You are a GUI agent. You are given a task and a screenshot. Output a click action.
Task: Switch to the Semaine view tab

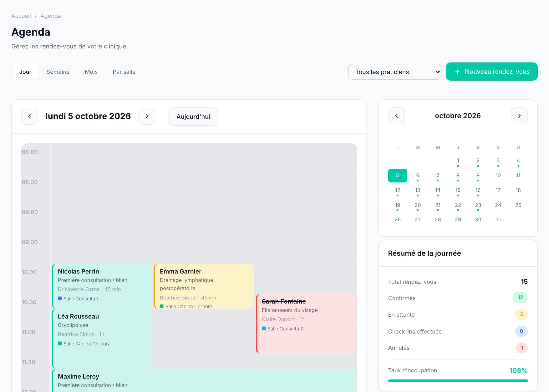(x=58, y=72)
